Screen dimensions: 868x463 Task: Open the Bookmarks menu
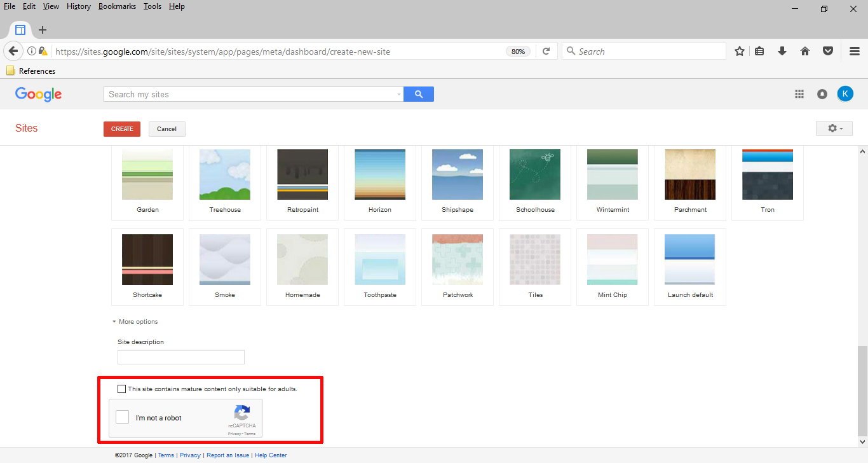pyautogui.click(x=117, y=6)
